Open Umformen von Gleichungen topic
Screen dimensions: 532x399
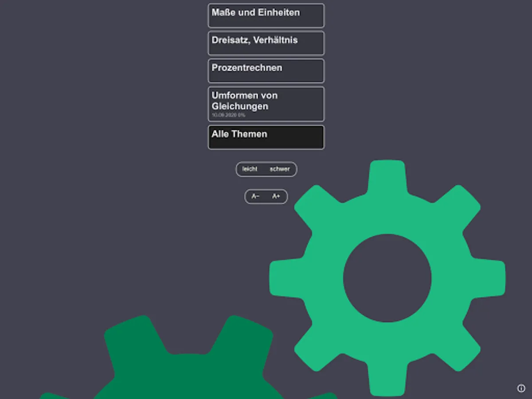266,104
